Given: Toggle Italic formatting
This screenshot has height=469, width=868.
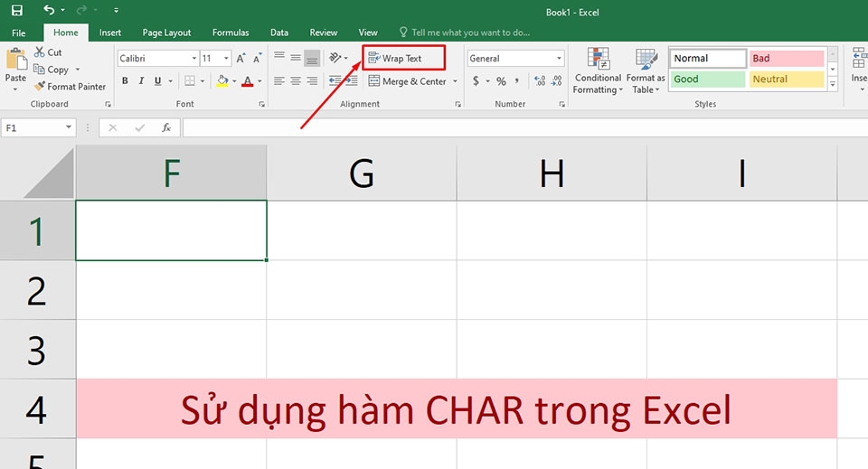Looking at the screenshot, I should [x=142, y=80].
